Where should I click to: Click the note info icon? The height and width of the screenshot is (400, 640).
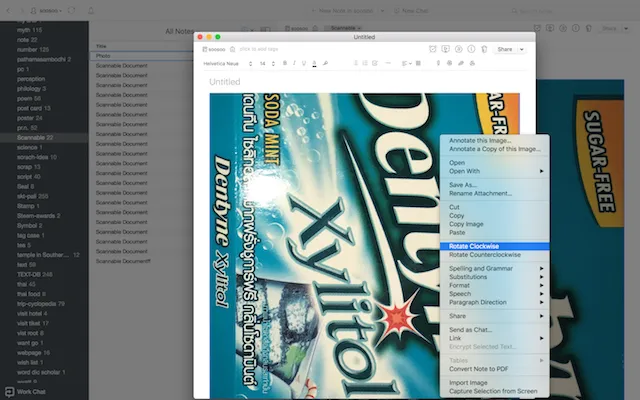(471, 48)
